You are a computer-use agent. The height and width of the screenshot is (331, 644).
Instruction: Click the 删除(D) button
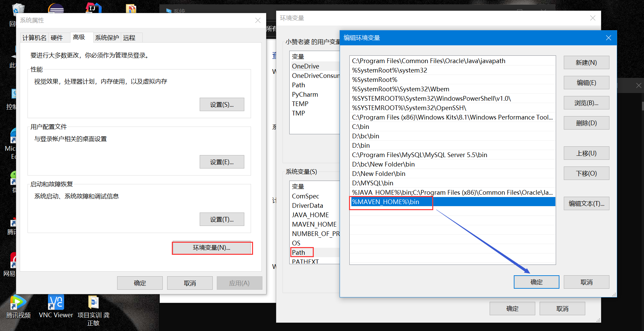[586, 123]
